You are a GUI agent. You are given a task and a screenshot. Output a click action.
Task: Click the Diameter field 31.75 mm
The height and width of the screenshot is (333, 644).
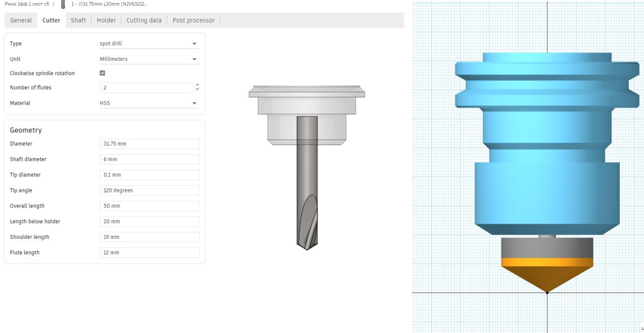(x=149, y=144)
